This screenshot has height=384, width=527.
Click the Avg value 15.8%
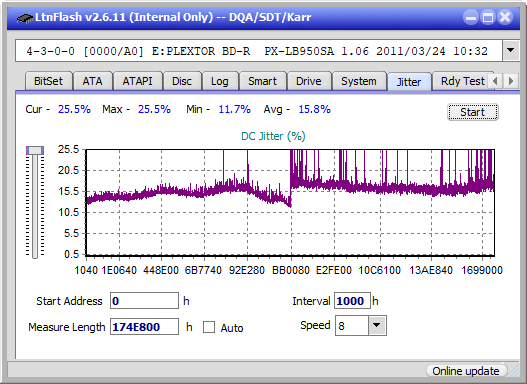[315, 109]
